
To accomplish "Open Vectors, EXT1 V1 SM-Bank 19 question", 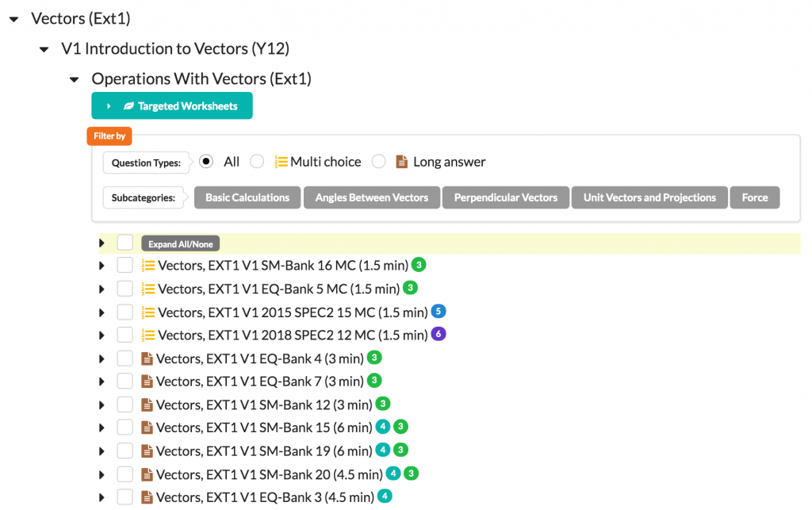I will [x=264, y=451].
